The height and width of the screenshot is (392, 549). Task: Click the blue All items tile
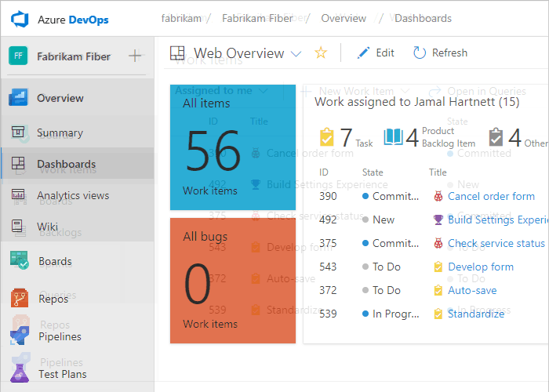[233, 147]
